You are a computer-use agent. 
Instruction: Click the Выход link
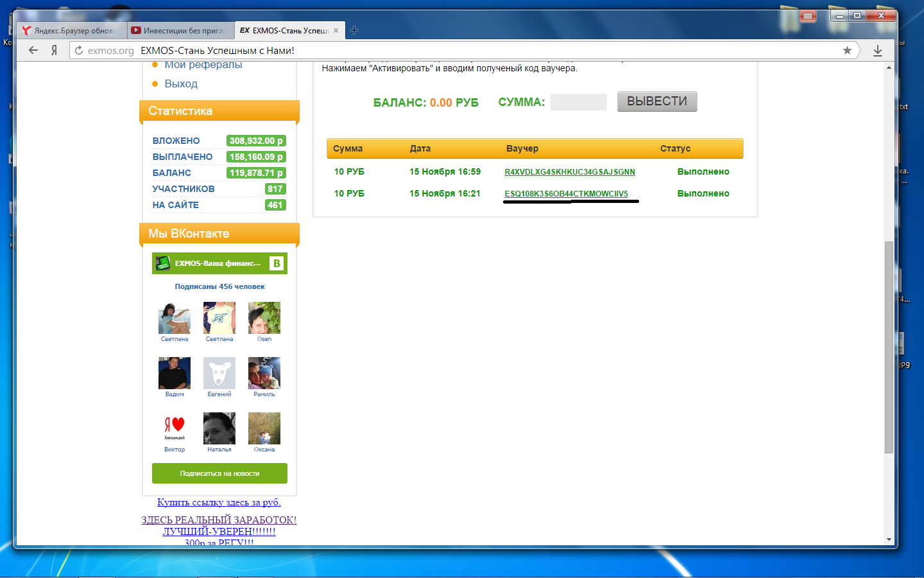tap(181, 83)
